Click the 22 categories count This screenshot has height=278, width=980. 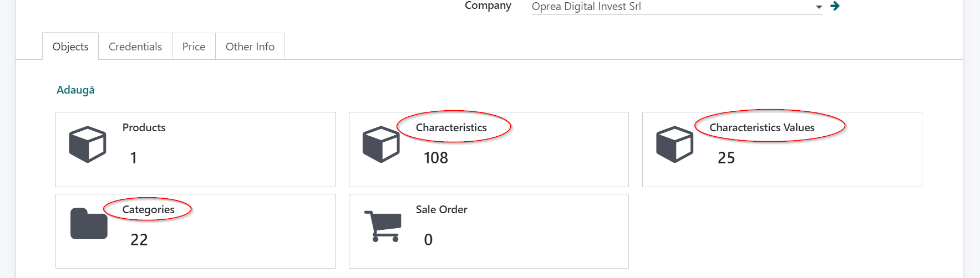[x=139, y=240]
